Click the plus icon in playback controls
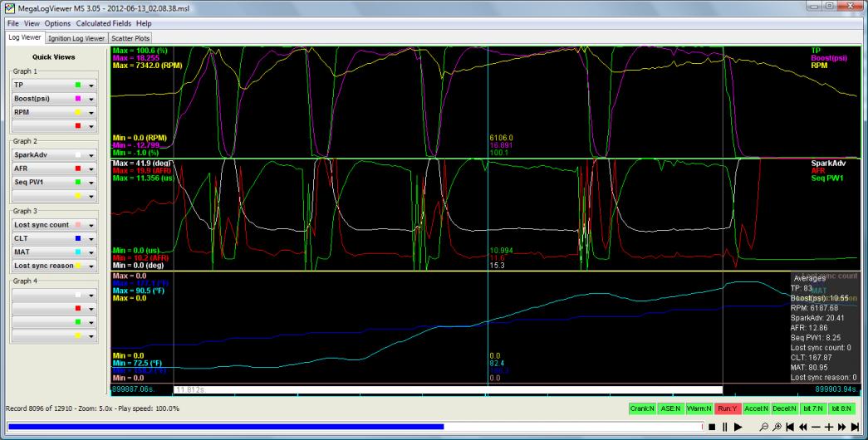Viewport: 868px width, 440px height. coord(828,427)
